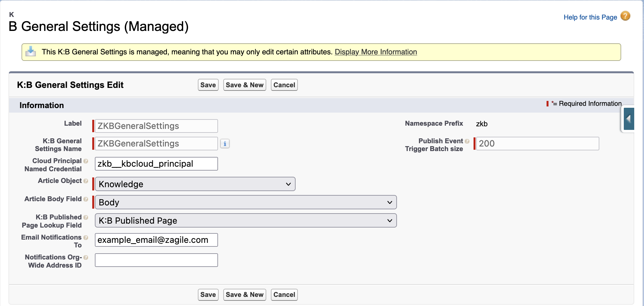Open the Help for this Page link
644x306 pixels.
tap(590, 17)
